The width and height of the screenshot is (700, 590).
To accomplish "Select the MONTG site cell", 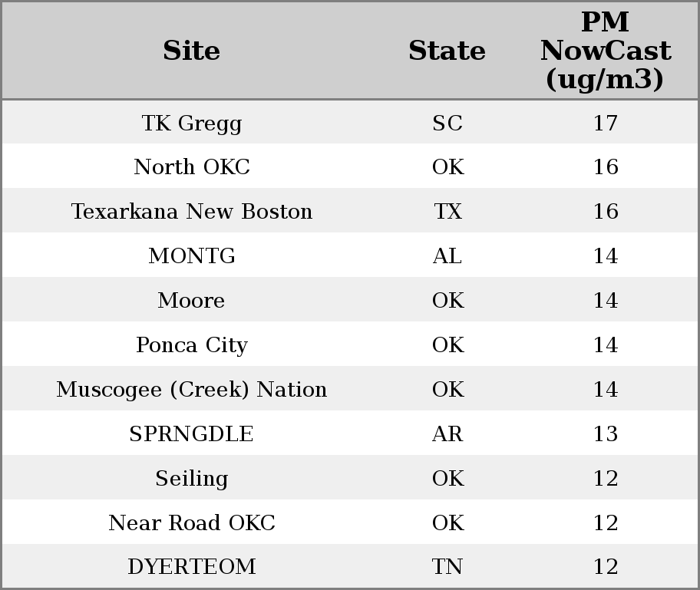I will pos(192,256).
